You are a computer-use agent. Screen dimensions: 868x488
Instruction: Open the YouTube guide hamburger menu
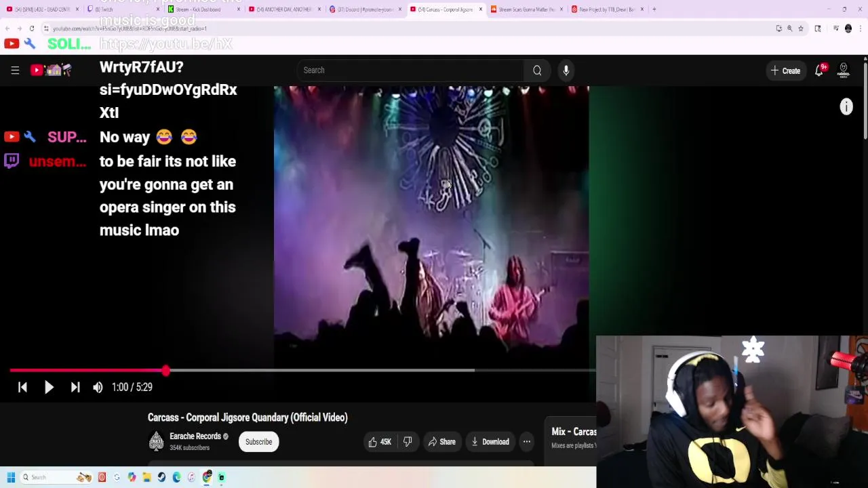pyautogui.click(x=15, y=70)
